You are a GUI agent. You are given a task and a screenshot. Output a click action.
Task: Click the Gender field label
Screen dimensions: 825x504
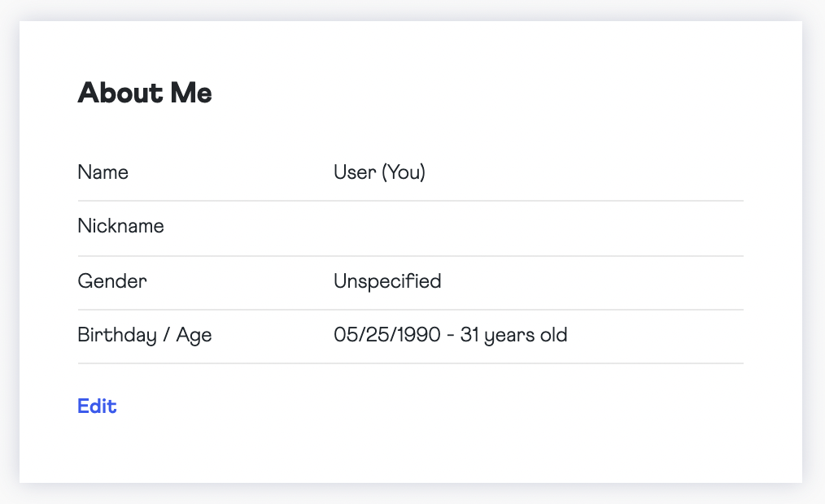click(x=112, y=281)
